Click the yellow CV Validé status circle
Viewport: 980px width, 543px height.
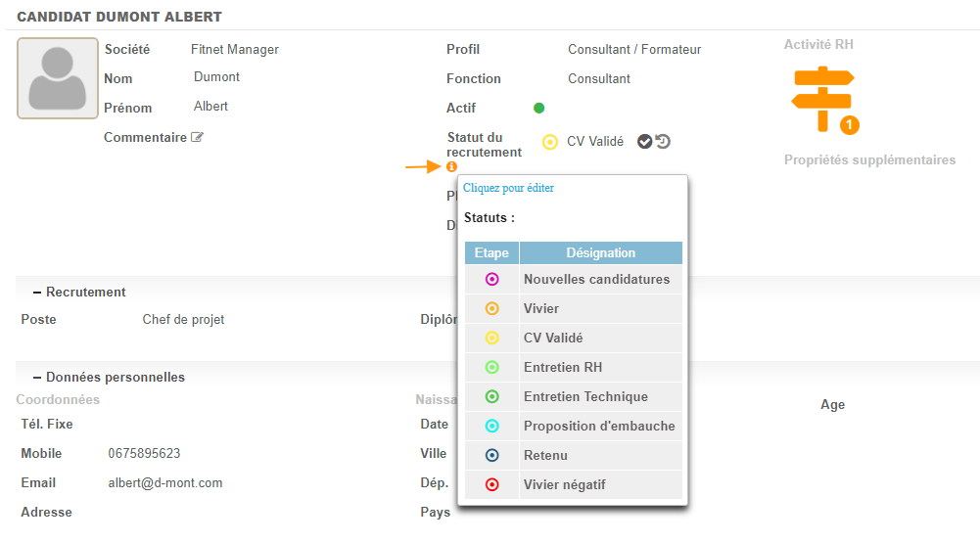click(550, 142)
